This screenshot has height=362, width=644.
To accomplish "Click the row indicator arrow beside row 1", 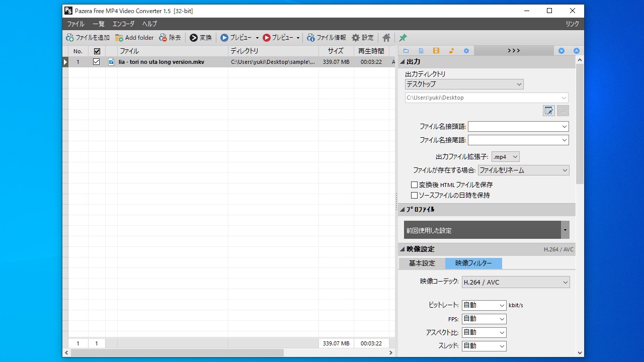I will pyautogui.click(x=65, y=62).
